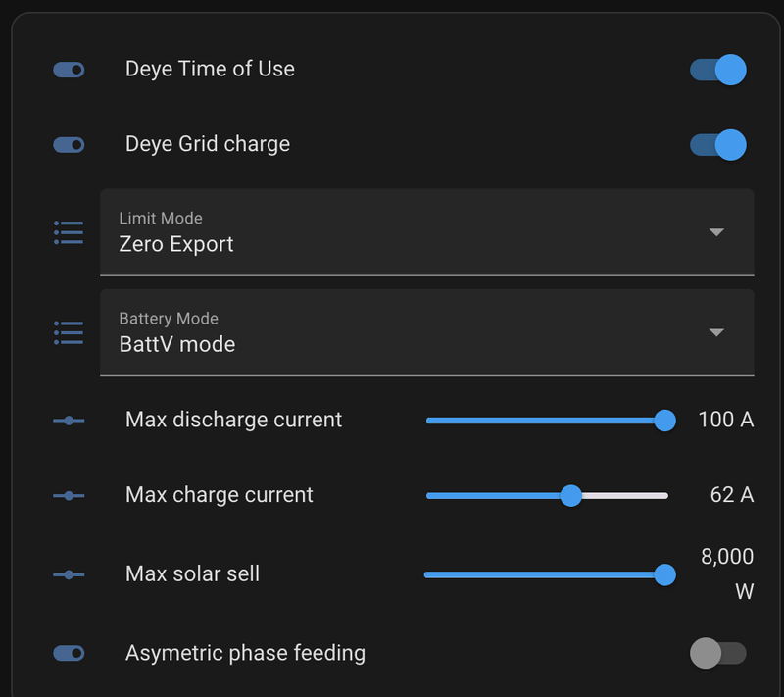Click the Deye Time of Use label
This screenshot has height=697, width=784.
210,70
